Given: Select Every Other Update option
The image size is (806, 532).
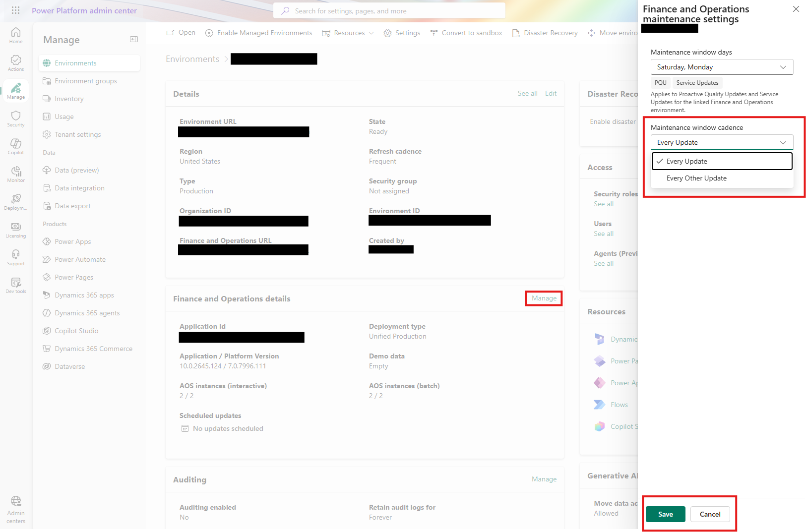Looking at the screenshot, I should pos(722,178).
